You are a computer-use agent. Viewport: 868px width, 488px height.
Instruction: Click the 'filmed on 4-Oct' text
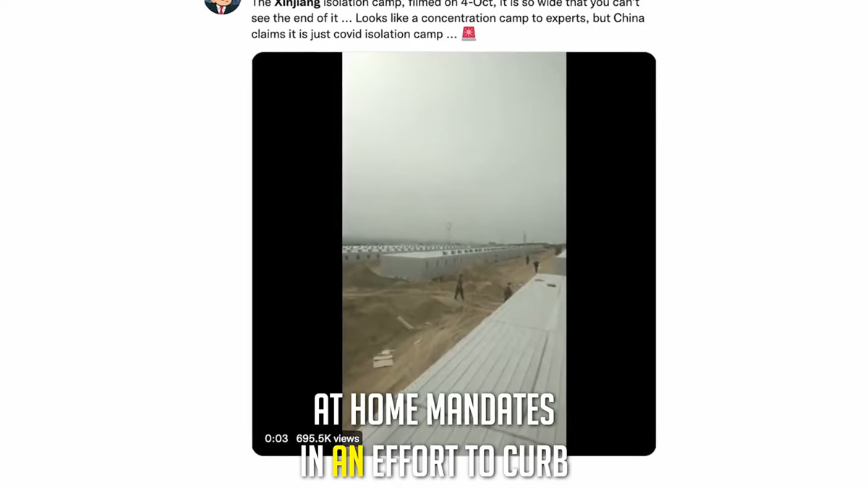(442, 4)
